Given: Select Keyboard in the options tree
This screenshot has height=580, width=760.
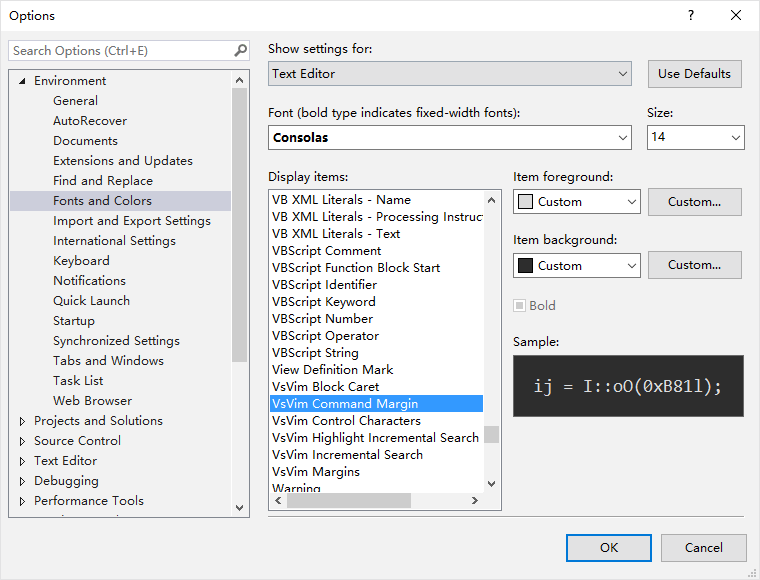Looking at the screenshot, I should [81, 261].
